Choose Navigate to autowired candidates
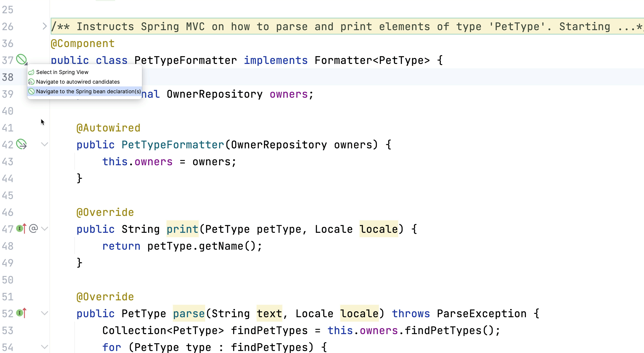This screenshot has height=353, width=644. (x=78, y=82)
